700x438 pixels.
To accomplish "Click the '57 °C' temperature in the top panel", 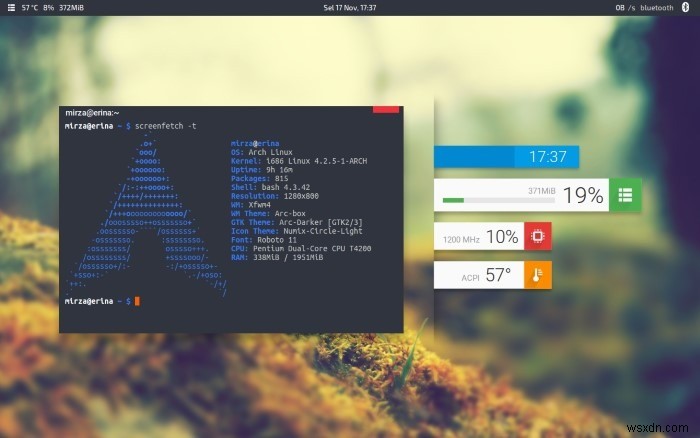I will coord(30,8).
